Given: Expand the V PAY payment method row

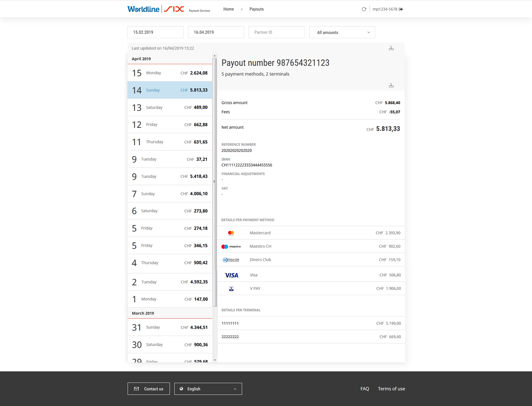Looking at the screenshot, I should coord(311,288).
